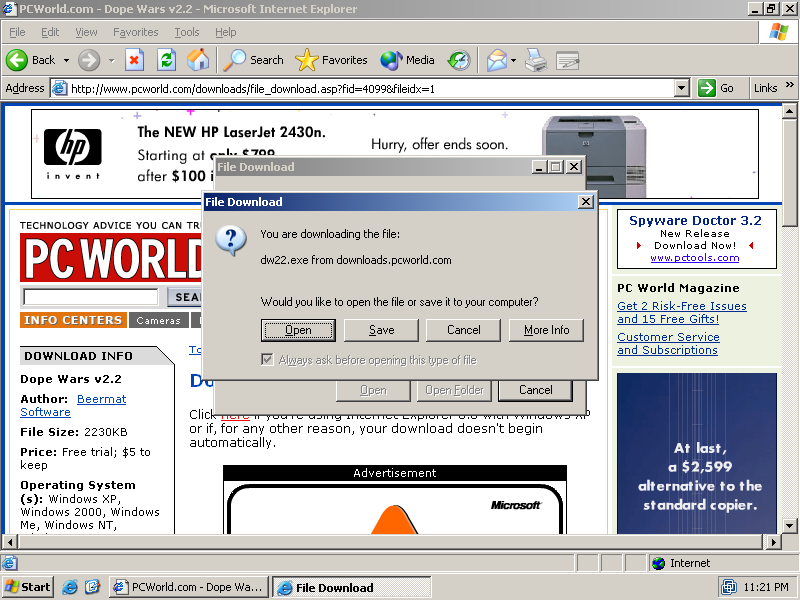Click the Internet zone globe in status bar

658,563
